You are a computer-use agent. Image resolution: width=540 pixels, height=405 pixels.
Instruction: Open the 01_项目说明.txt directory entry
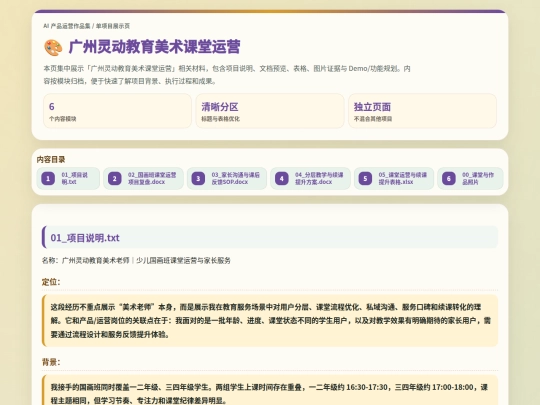[x=68, y=178]
